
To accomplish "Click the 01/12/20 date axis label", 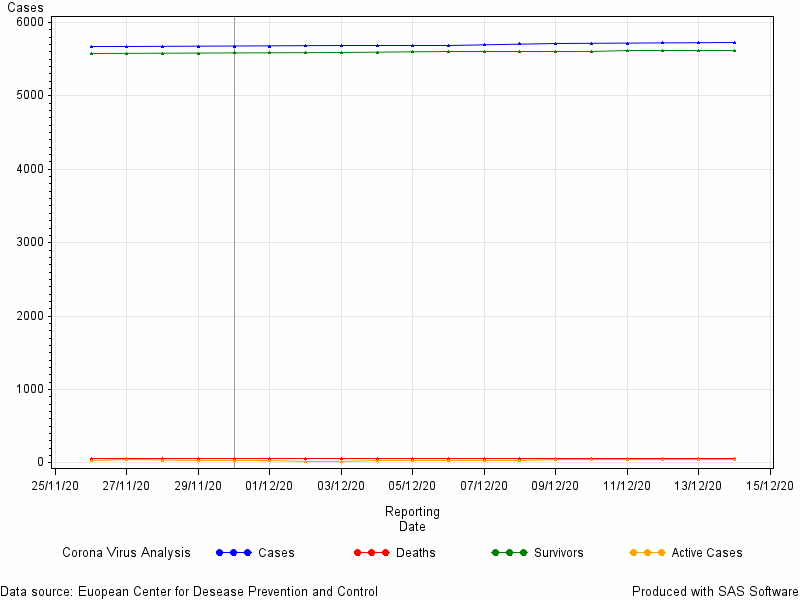I will pyautogui.click(x=269, y=485).
